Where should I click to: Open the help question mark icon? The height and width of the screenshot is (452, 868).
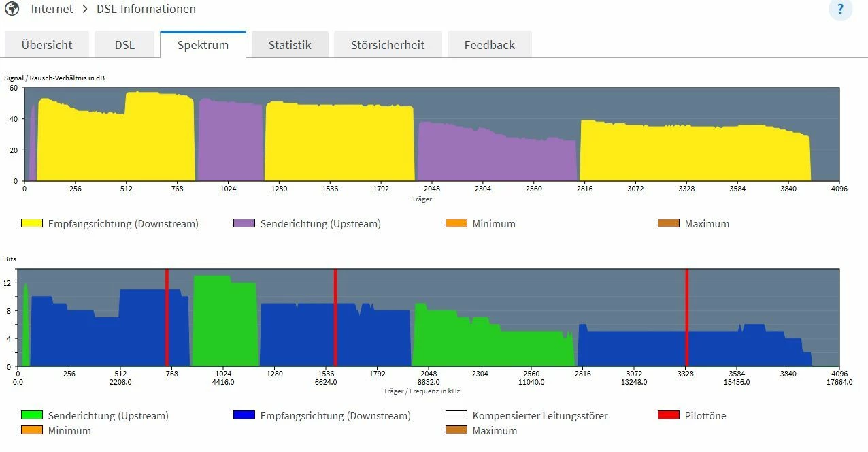click(x=840, y=10)
